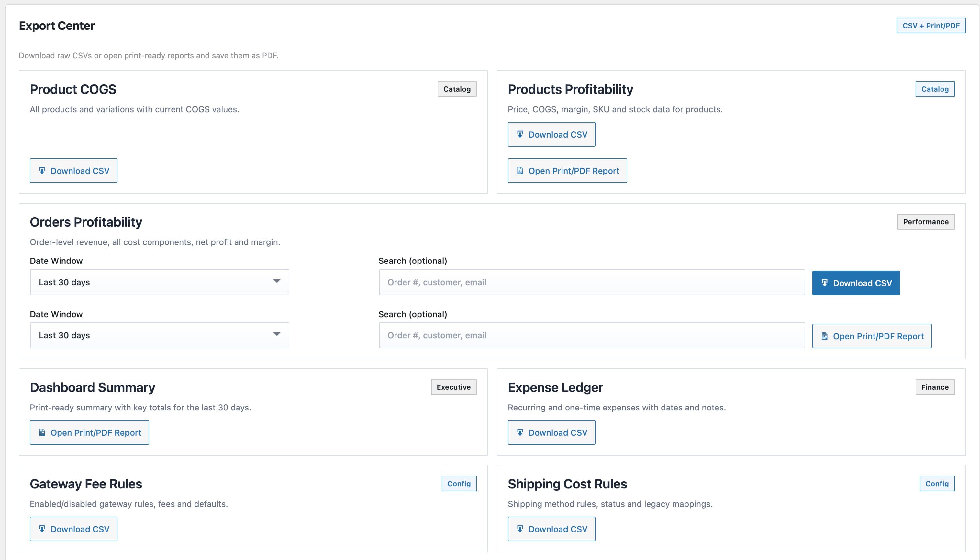Click download icon in Gateway Fee Rules button
Screen dimensions: 980x560
pyautogui.click(x=42, y=529)
